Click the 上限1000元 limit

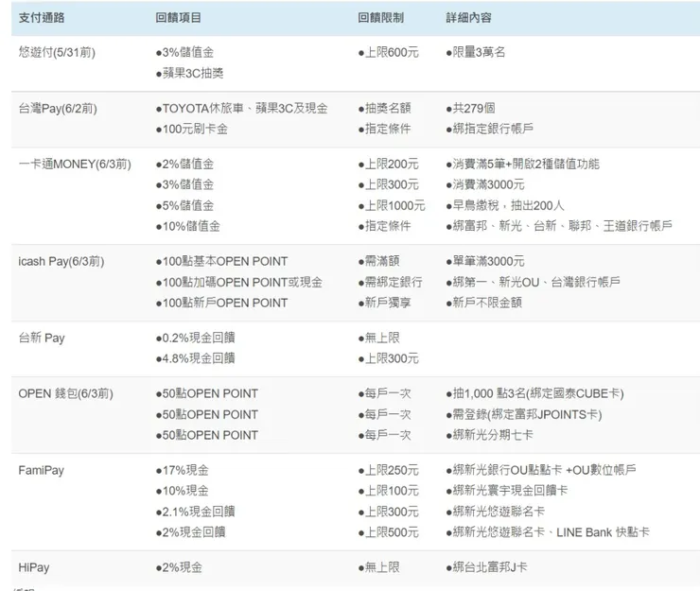[392, 206]
